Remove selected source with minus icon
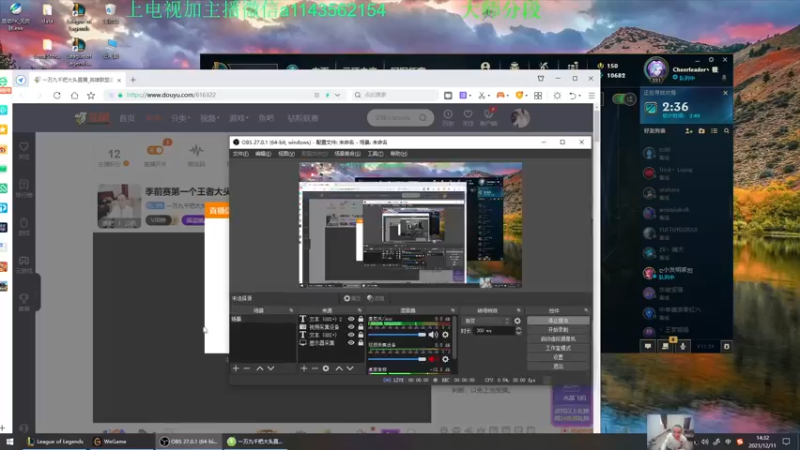Image resolution: width=800 pixels, height=450 pixels. tap(315, 368)
